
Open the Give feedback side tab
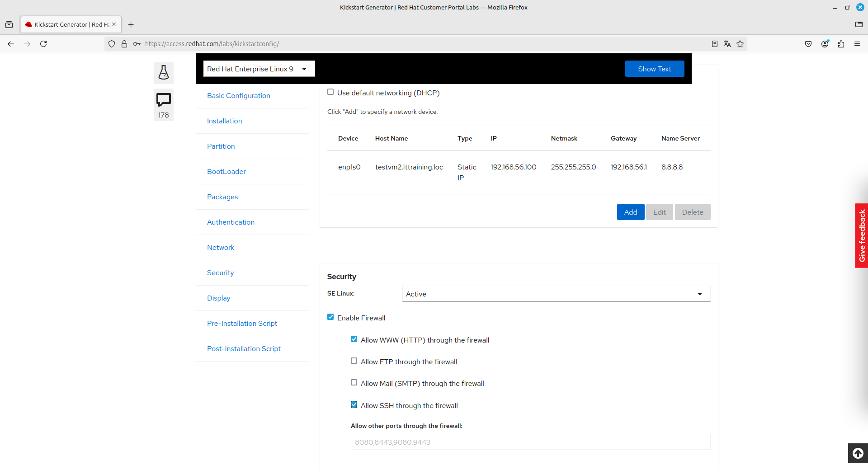(862, 235)
